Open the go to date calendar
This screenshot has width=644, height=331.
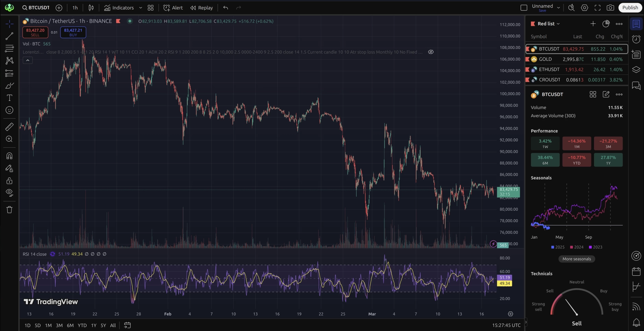pos(127,325)
